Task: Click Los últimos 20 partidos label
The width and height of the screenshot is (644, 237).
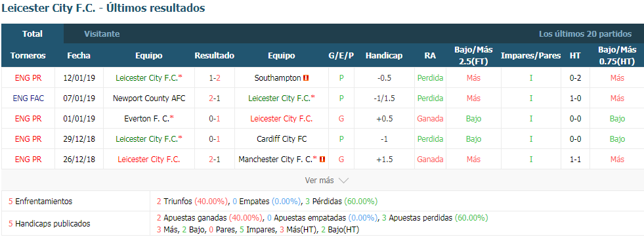Action: coord(586,34)
